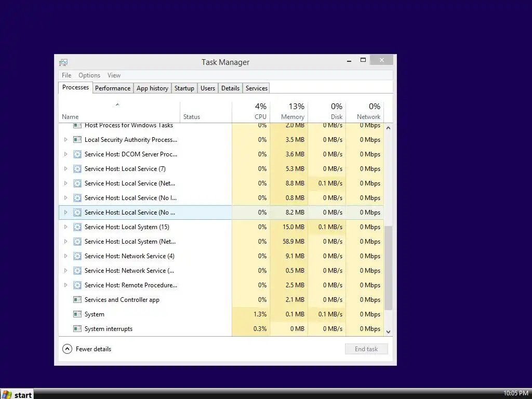This screenshot has height=399, width=532.
Task: Switch to the App history tab
Action: pyautogui.click(x=152, y=88)
